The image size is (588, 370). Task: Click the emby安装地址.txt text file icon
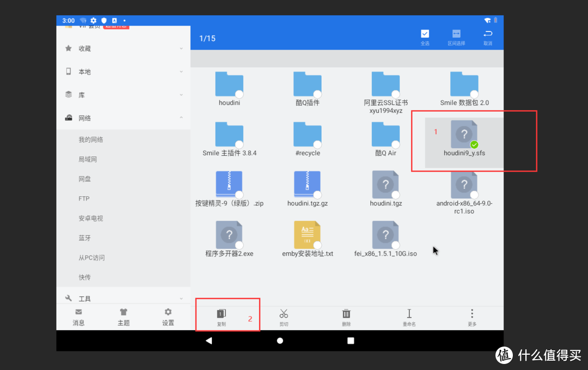(x=307, y=234)
